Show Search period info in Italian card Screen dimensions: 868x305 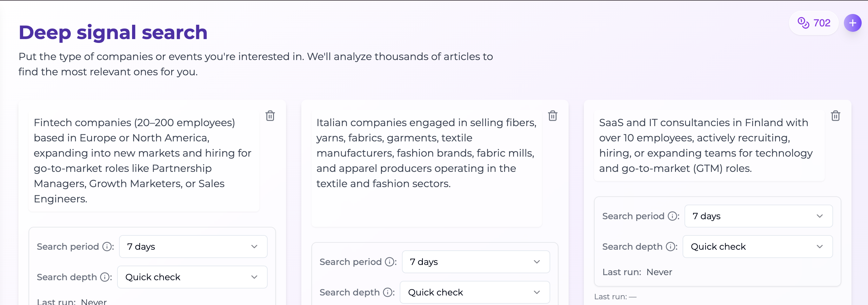coord(390,262)
